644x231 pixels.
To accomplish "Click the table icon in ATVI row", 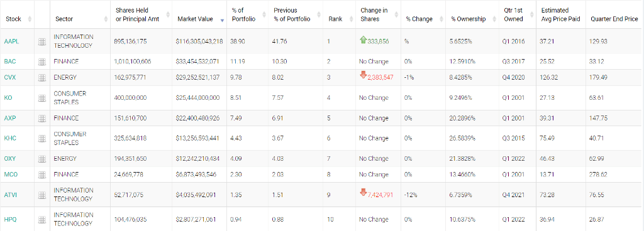I will pyautogui.click(x=42, y=195).
